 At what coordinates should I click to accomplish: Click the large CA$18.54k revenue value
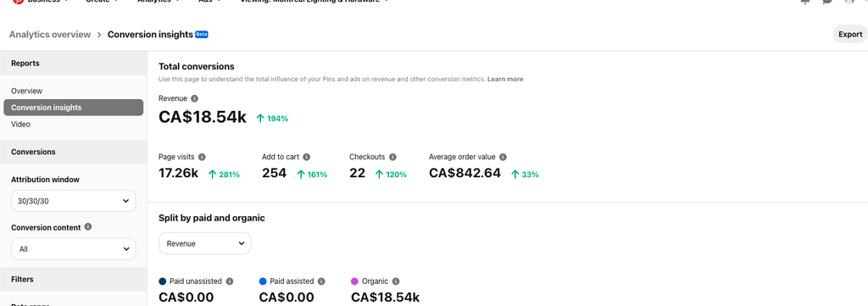coord(203,117)
